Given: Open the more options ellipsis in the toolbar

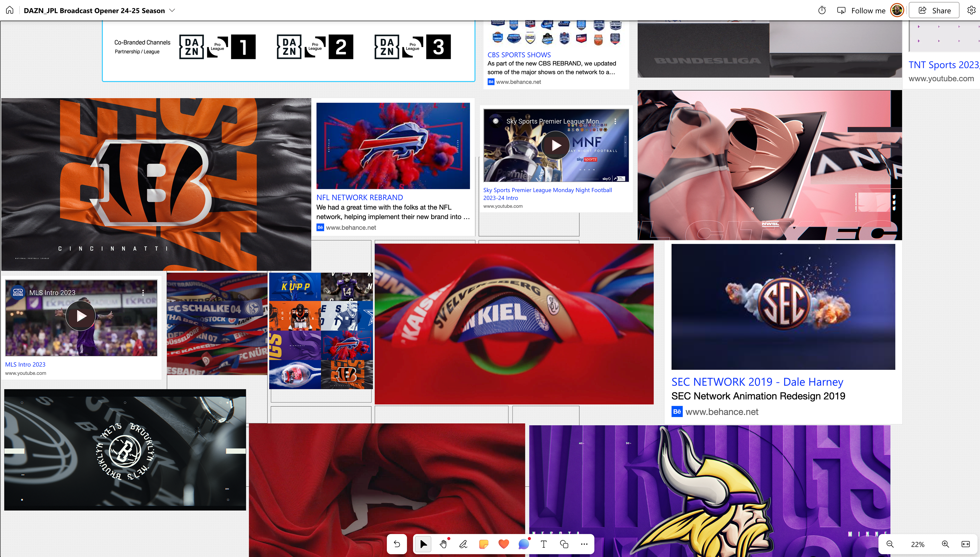Looking at the screenshot, I should click(584, 544).
